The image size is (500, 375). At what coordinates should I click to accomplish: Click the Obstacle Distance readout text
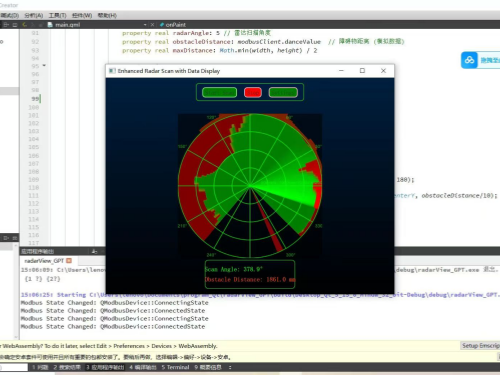coord(250,279)
